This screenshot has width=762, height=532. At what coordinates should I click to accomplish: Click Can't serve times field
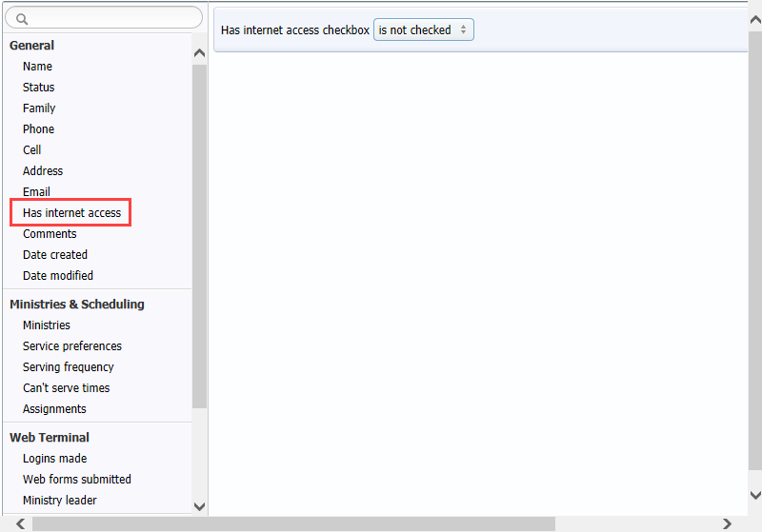pos(66,388)
